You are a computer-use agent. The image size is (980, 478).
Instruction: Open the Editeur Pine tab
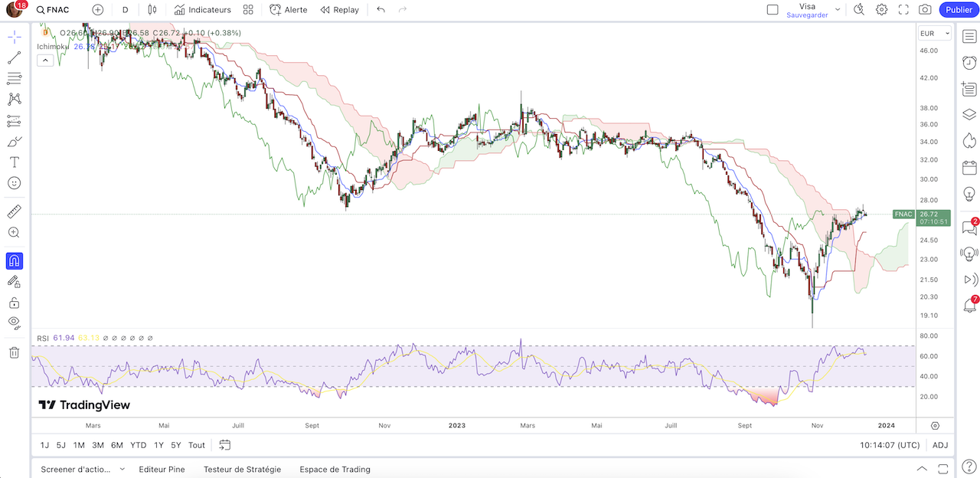point(162,469)
